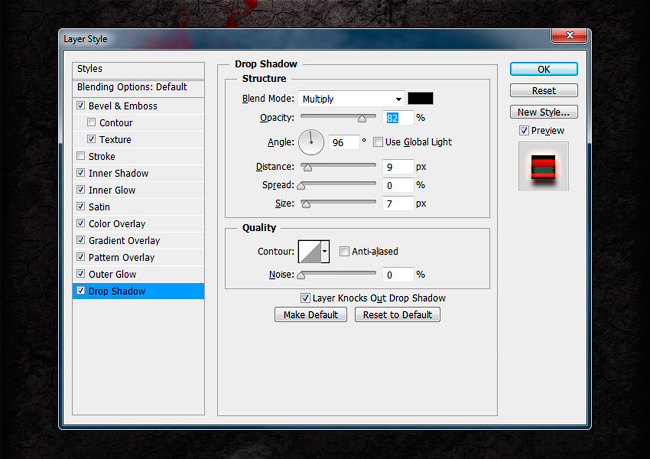Viewport: 650px width, 459px height.
Task: Click the Spread slider handle
Action: click(x=301, y=186)
